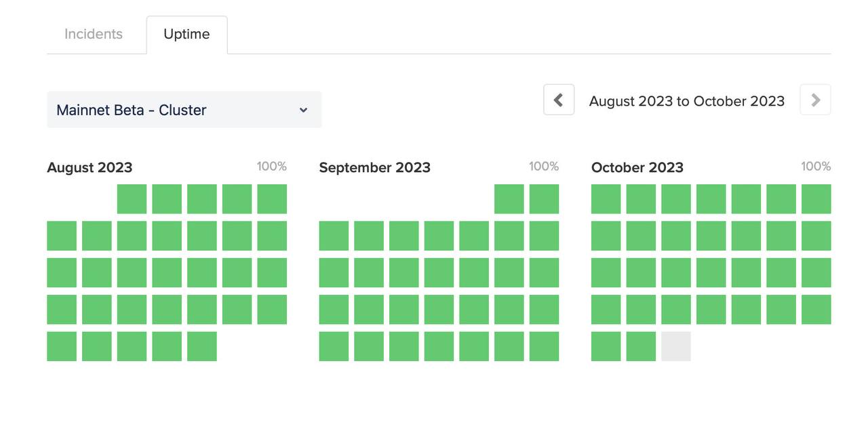868x433 pixels.
Task: Click the 100% uptime label for October
Action: tap(816, 166)
